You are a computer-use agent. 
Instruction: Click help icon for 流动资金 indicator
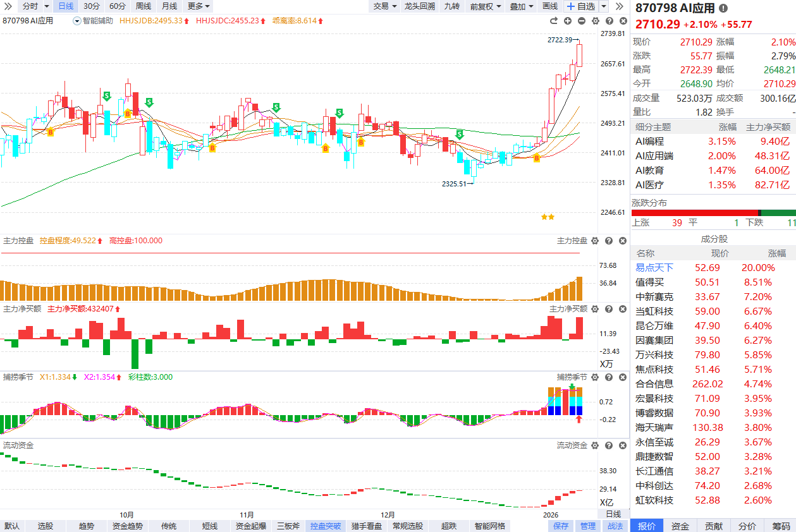tap(608, 445)
